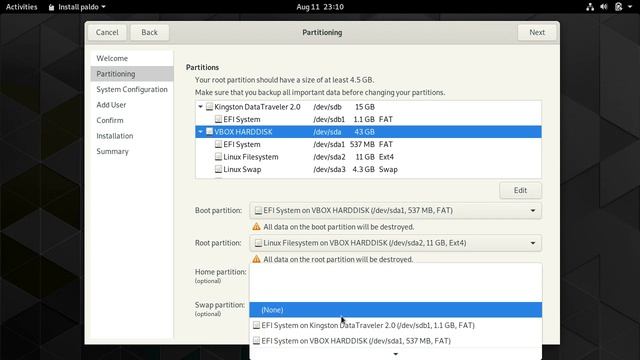Screen dimensions: 640x360
Task: Select the VBOX HARDDISK /dev/sda row
Action: click(368, 132)
